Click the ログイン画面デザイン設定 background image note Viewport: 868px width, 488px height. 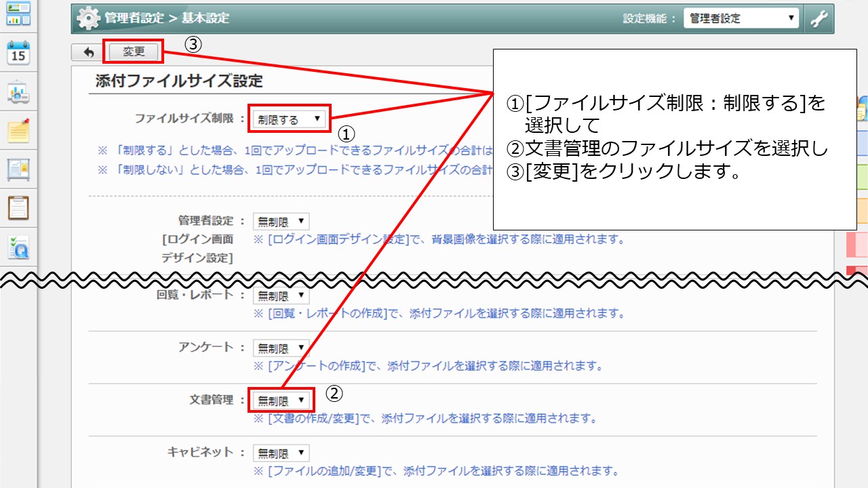[x=439, y=239]
